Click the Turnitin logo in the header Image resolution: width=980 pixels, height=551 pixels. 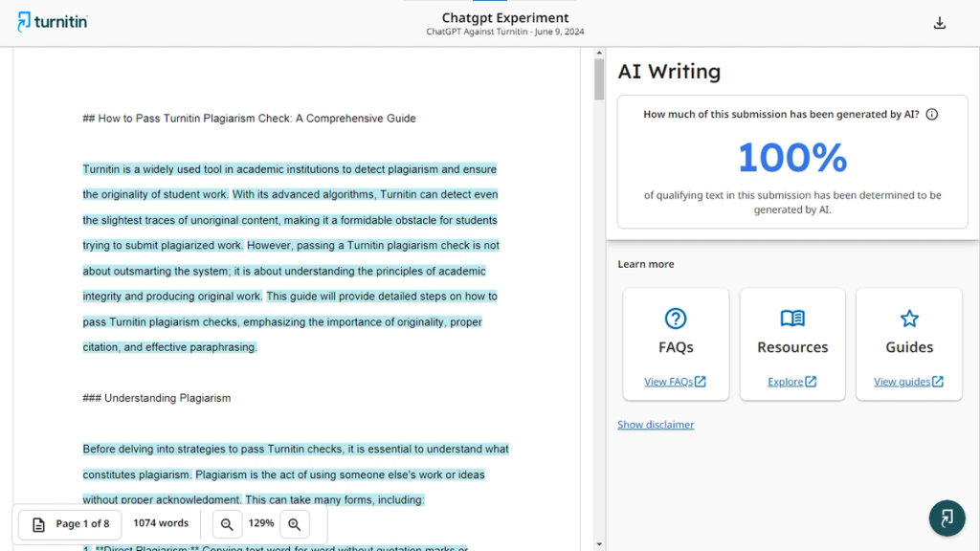coord(52,21)
